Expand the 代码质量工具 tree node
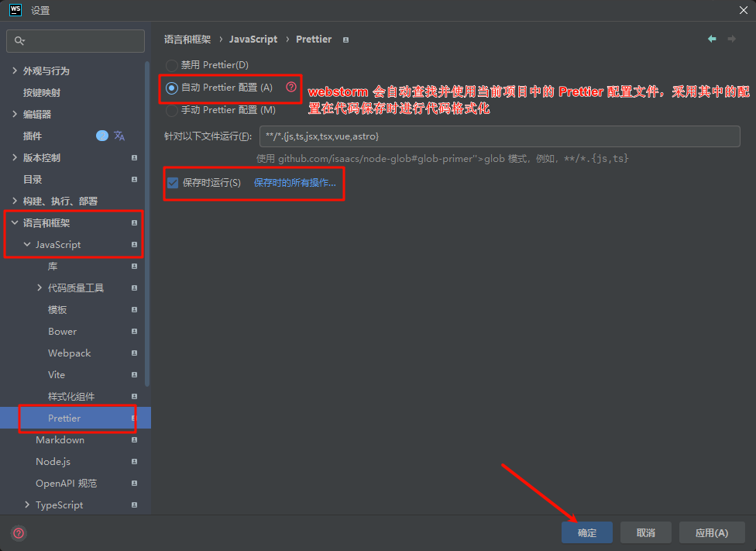The height and width of the screenshot is (551, 756). [x=40, y=288]
